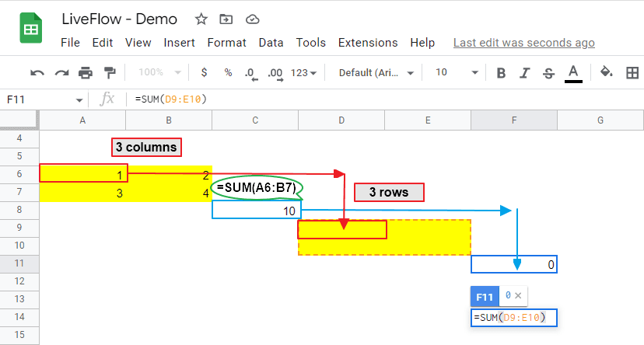Open the Extensions menu

click(368, 43)
